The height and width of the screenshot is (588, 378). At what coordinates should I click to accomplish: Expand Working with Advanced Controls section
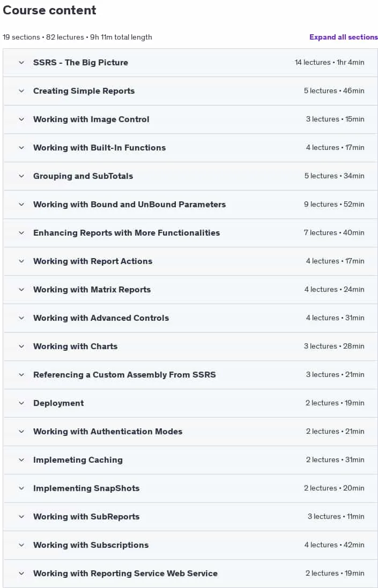click(190, 318)
